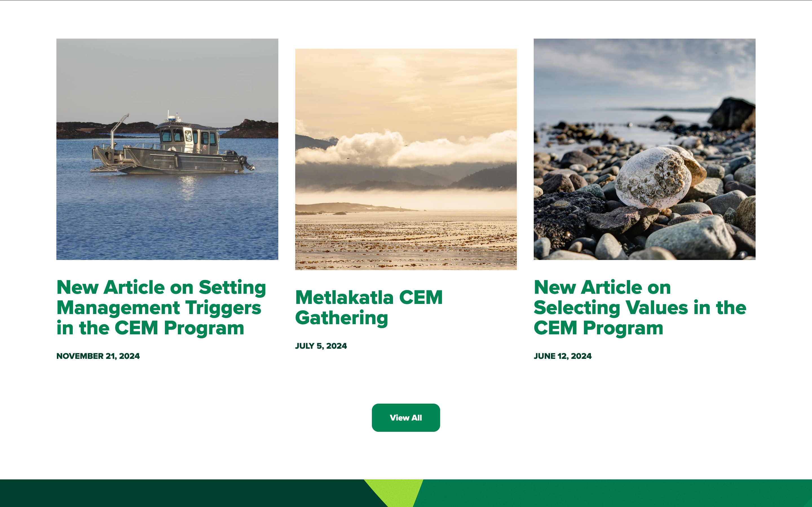This screenshot has width=812, height=507.
Task: Open the Metlakatla CEM Gathering headline
Action: pyautogui.click(x=369, y=308)
